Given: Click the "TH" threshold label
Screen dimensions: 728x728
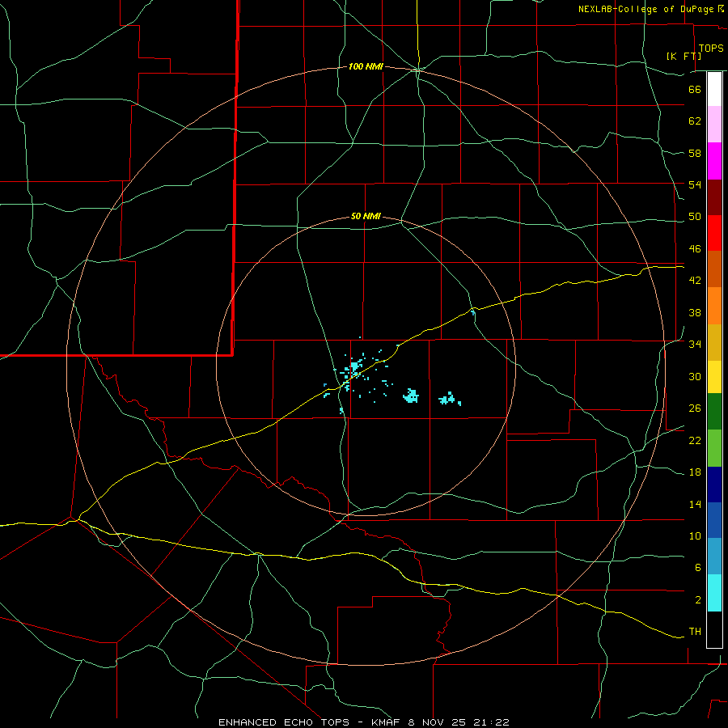Looking at the screenshot, I should 695,632.
